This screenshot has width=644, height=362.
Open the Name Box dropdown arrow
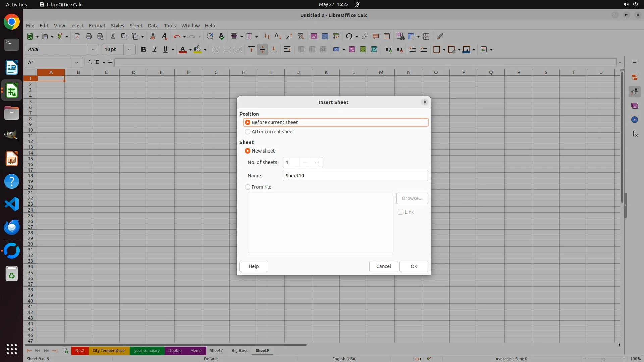[77, 62]
